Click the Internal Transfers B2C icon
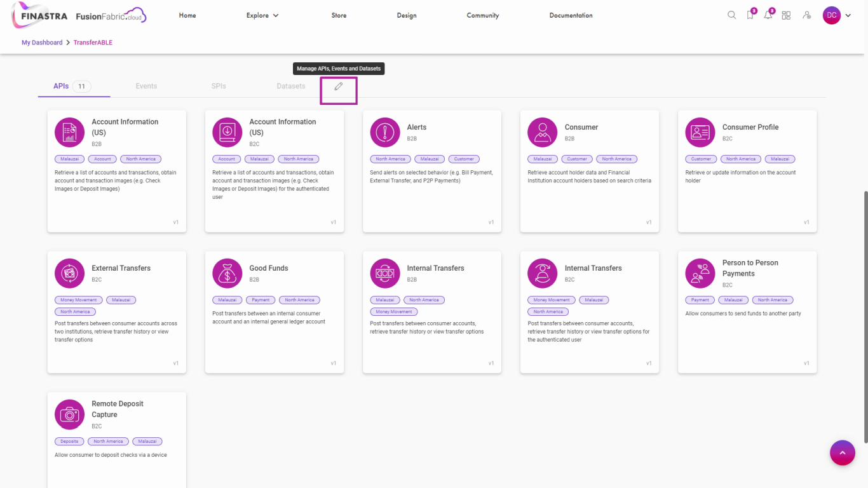The width and height of the screenshot is (868, 488). [543, 273]
